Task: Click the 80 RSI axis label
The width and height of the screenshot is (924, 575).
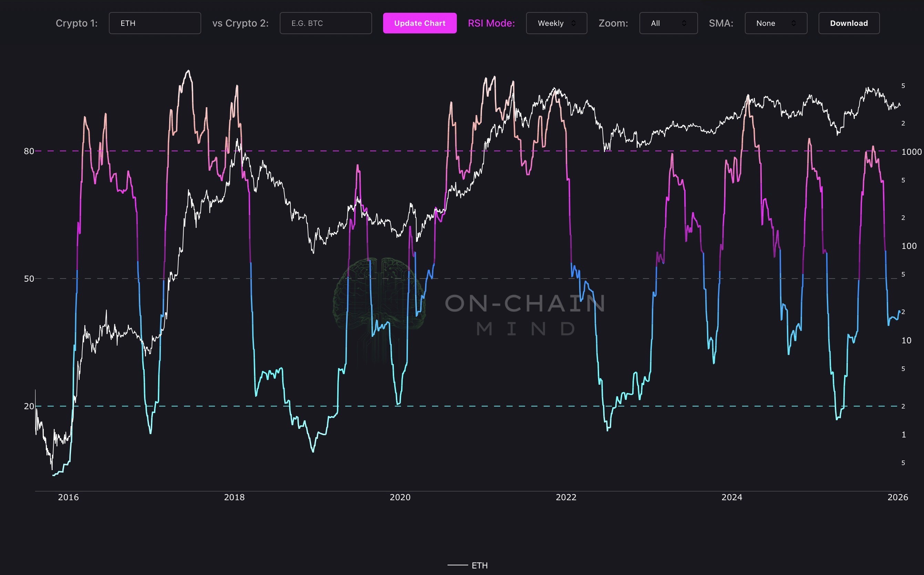Action: click(x=29, y=151)
